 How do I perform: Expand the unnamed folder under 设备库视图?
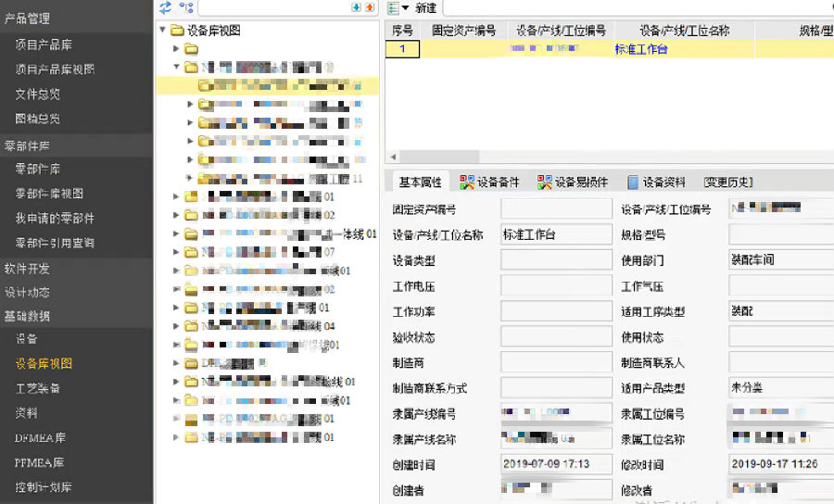(x=176, y=49)
